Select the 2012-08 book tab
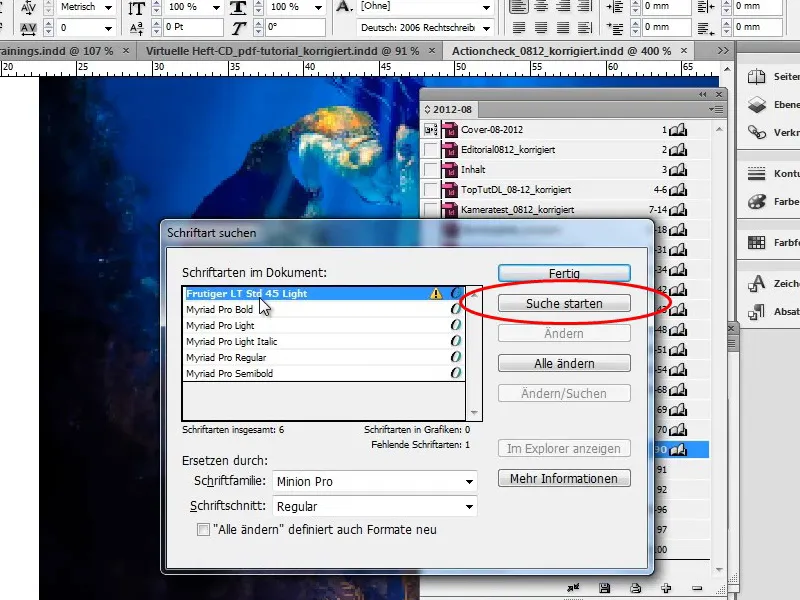 pos(448,110)
